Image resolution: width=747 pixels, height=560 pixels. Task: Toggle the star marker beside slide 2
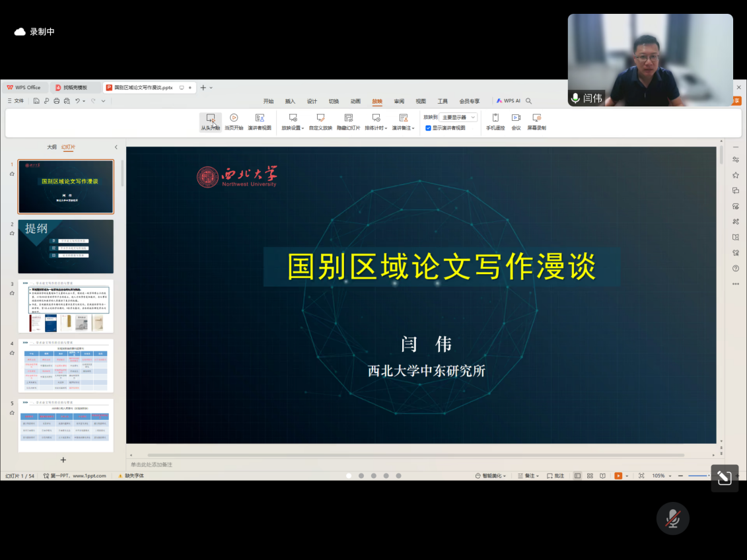point(12,234)
